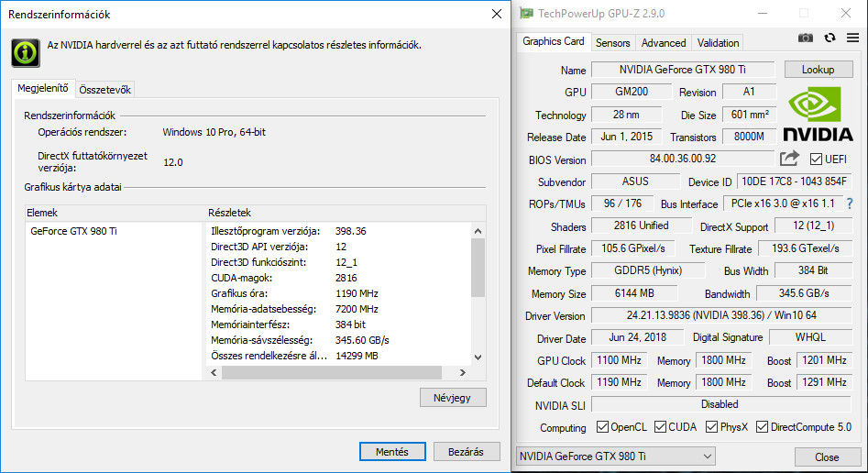The height and width of the screenshot is (473, 868).
Task: Click the Lookup button
Action: click(x=818, y=70)
